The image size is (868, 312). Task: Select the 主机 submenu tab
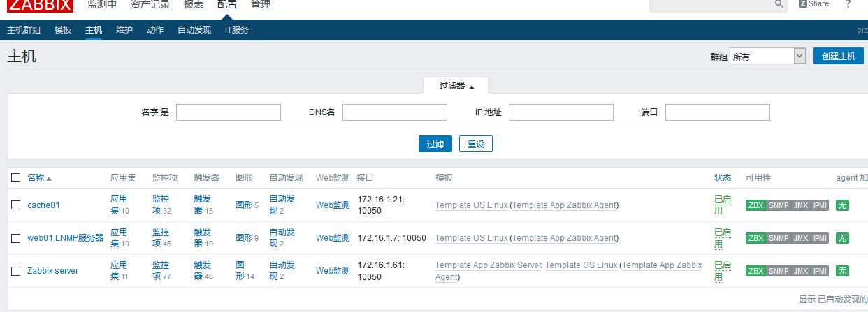coord(94,30)
